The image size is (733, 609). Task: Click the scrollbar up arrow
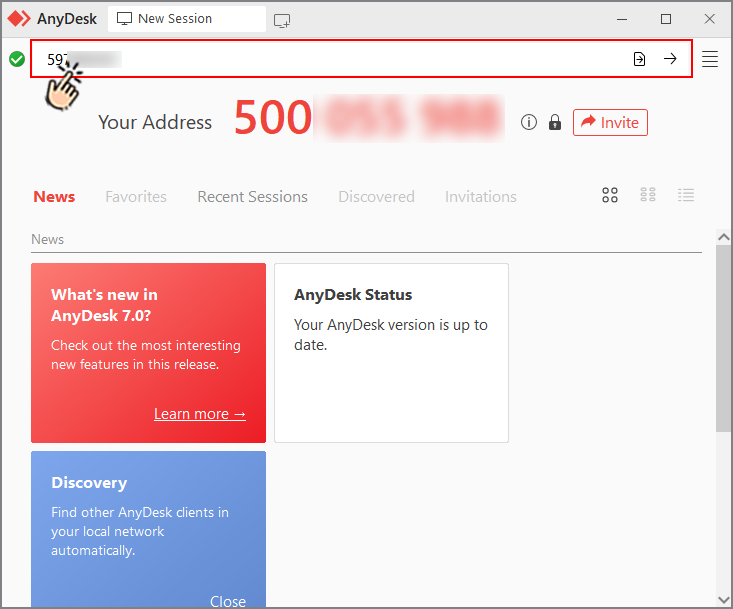[x=724, y=237]
